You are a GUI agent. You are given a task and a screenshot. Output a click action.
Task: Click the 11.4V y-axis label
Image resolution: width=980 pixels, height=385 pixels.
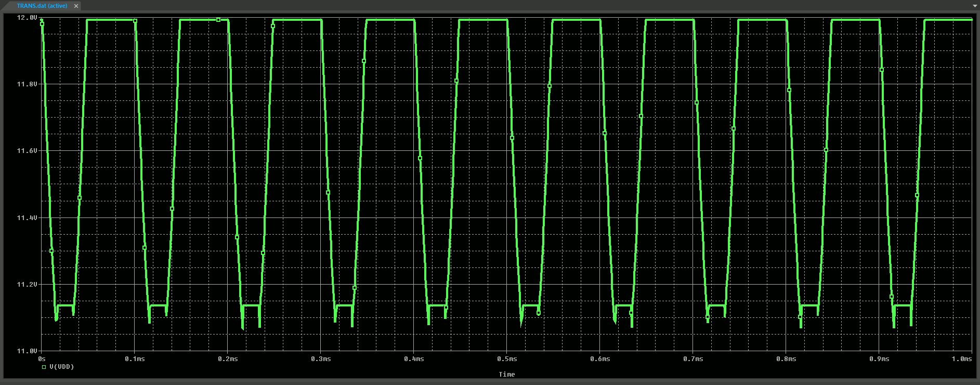(x=27, y=218)
